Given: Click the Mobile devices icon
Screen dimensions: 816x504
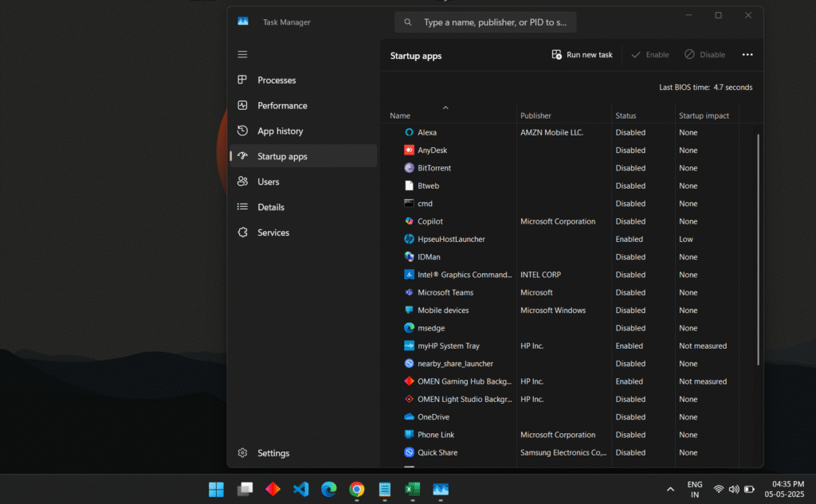Looking at the screenshot, I should tap(409, 310).
